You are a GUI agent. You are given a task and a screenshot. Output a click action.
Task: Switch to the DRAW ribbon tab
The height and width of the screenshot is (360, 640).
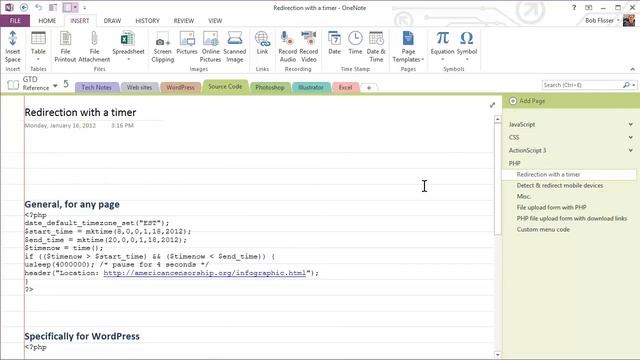coord(112,21)
